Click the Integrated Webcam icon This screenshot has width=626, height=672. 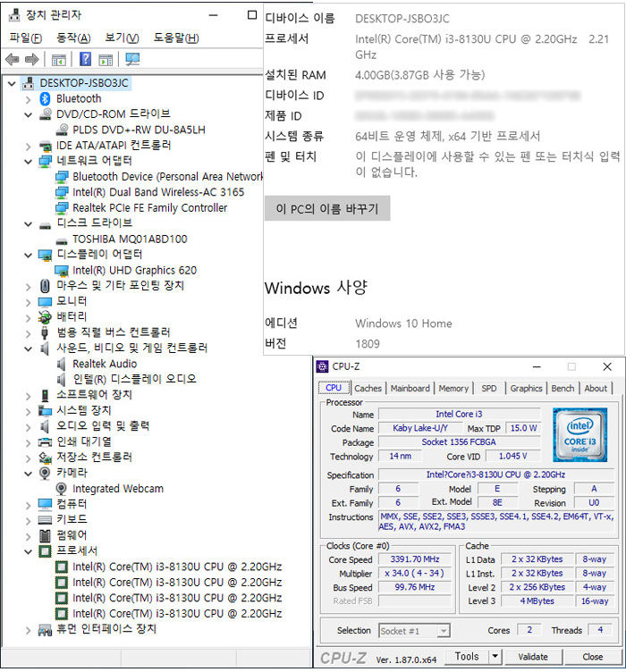point(62,489)
